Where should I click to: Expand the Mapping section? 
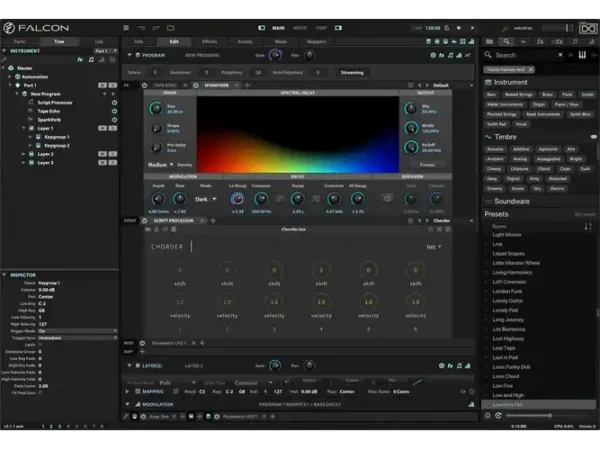click(x=127, y=391)
